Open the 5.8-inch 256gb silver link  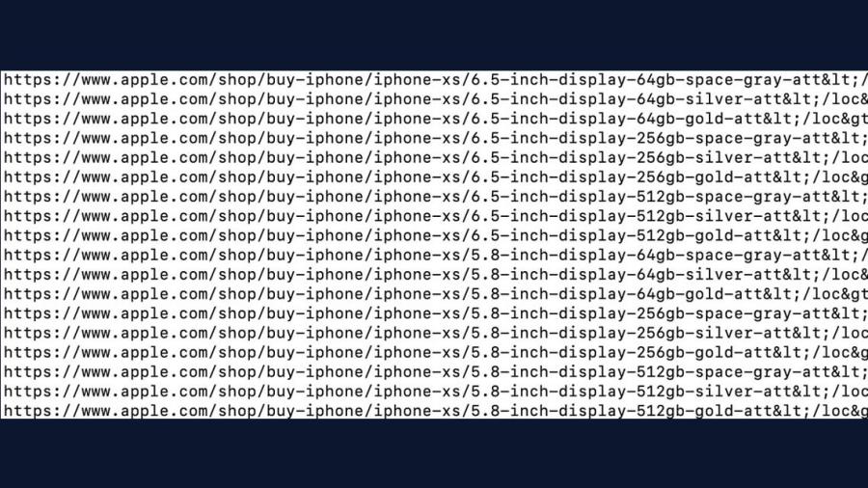coord(435,333)
